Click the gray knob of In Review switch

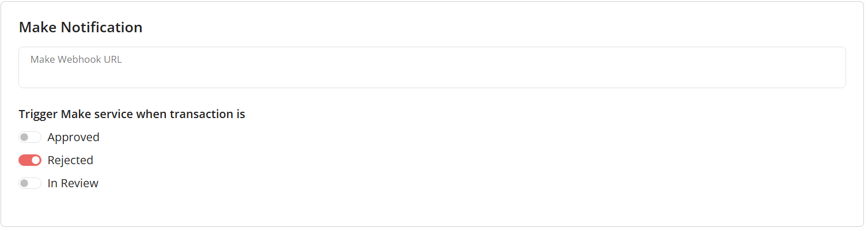(24, 183)
